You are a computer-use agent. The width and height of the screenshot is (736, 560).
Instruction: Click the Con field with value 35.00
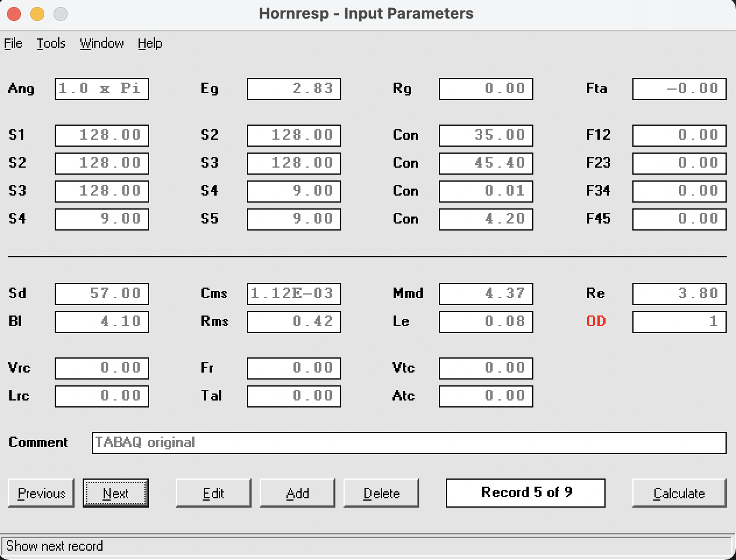(486, 136)
